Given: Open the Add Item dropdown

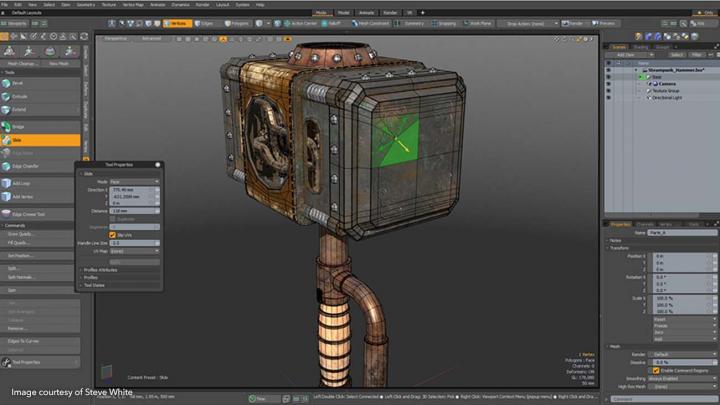Looking at the screenshot, I should 629,55.
